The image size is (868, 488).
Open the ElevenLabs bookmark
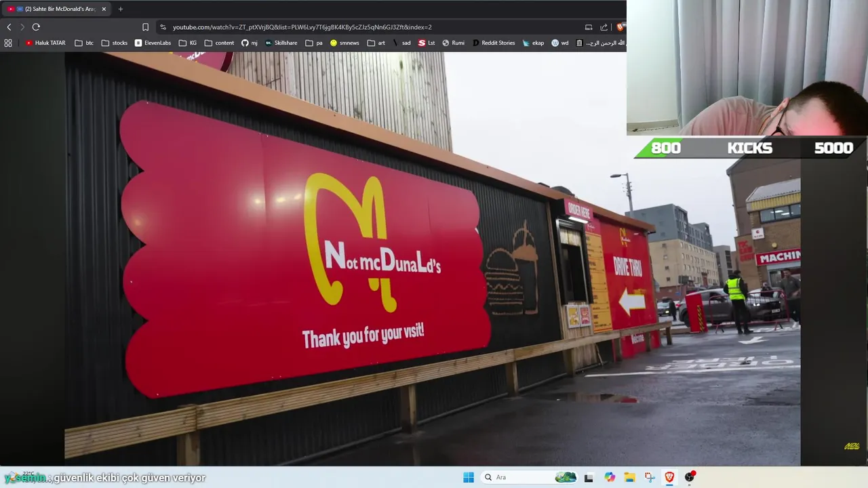[153, 43]
